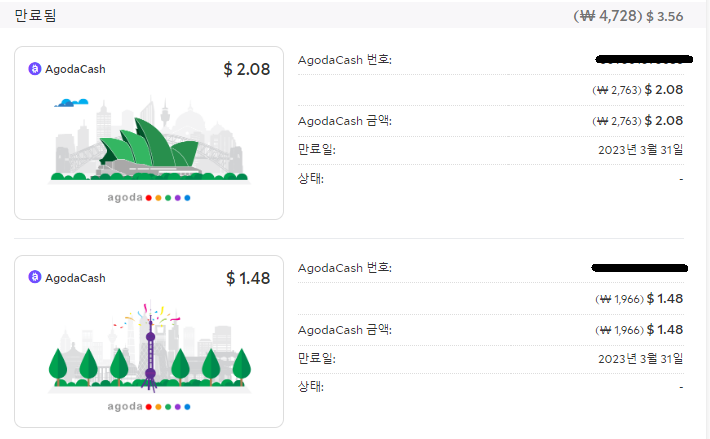The width and height of the screenshot is (710, 439).
Task: Select the $ 2.08 amount on the card
Action: [x=247, y=69]
